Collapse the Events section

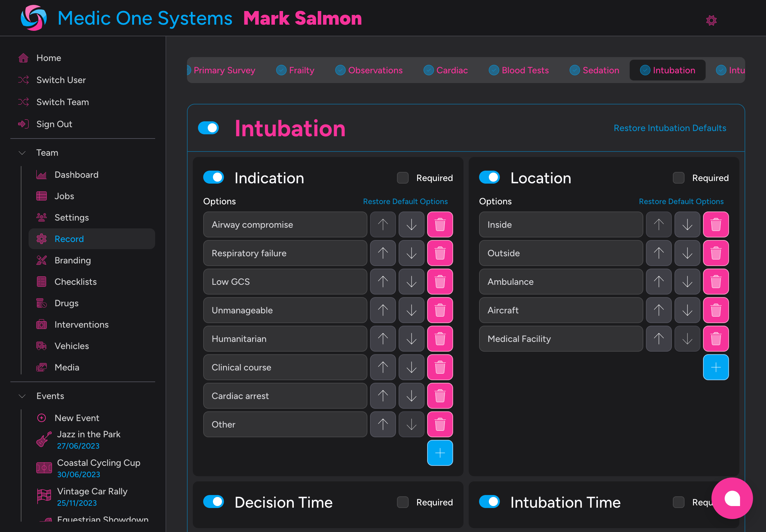click(x=22, y=396)
